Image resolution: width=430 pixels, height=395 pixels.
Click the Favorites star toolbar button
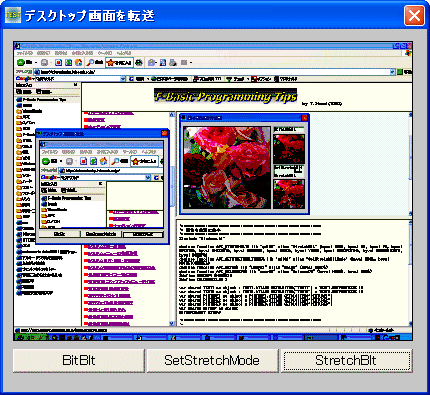point(119,62)
